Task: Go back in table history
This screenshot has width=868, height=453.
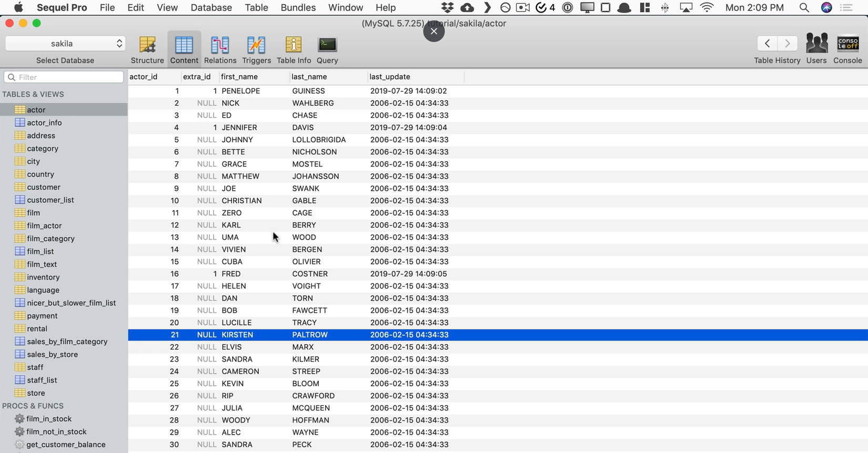Action: pos(768,44)
